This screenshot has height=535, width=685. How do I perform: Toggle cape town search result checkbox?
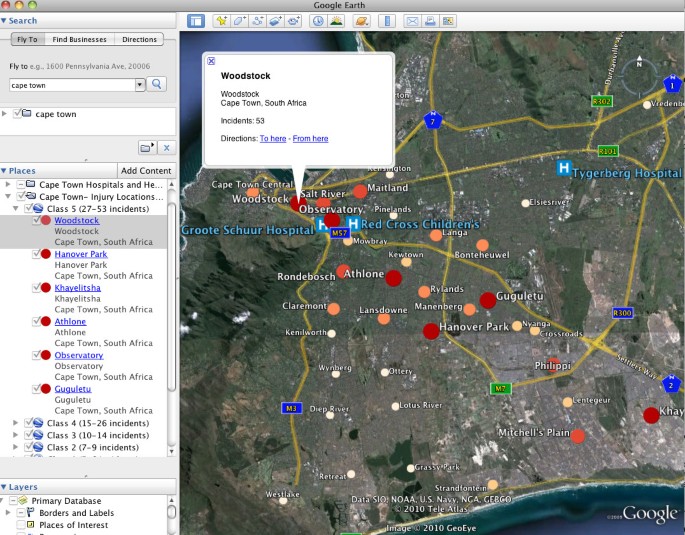(17, 114)
